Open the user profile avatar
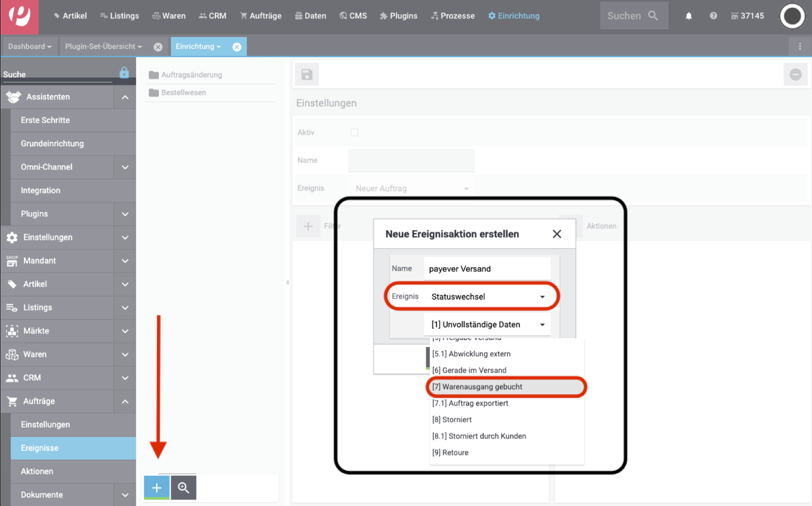Image resolution: width=812 pixels, height=506 pixels. coord(792,16)
